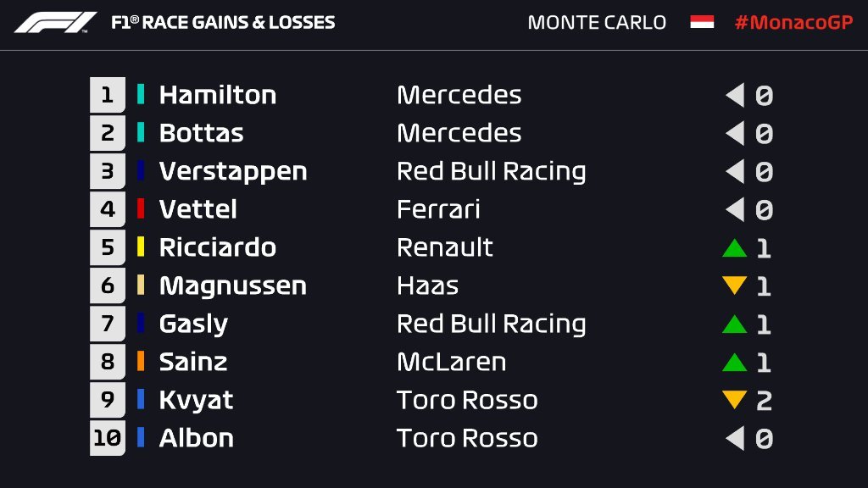The width and height of the screenshot is (868, 488).
Task: Click Hamilton's white left arrow
Action: [735, 95]
